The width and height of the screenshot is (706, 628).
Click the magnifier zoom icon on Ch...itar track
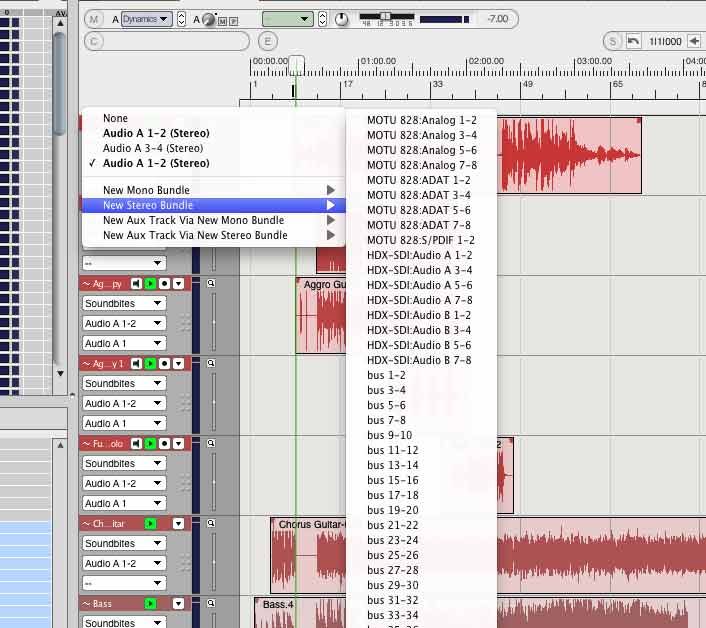[x=211, y=523]
